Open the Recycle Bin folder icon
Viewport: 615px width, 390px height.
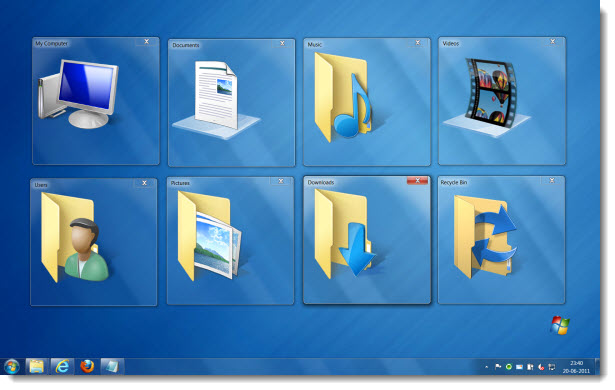[485, 237]
